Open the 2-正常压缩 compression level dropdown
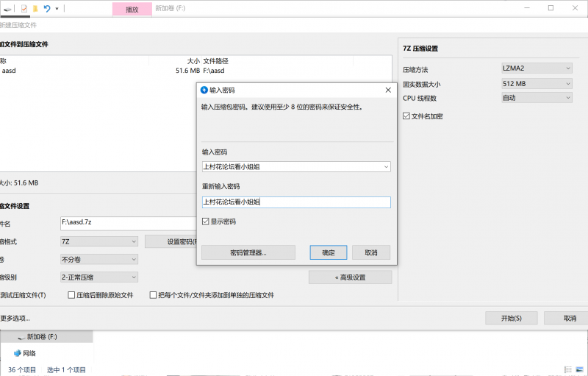The height and width of the screenshot is (376, 588). [98, 277]
